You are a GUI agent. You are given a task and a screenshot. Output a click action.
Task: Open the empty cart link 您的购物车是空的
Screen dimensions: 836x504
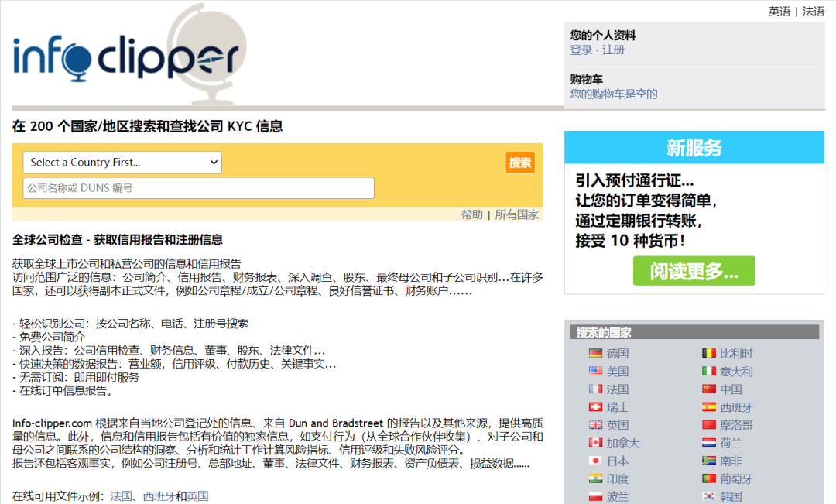(x=614, y=94)
